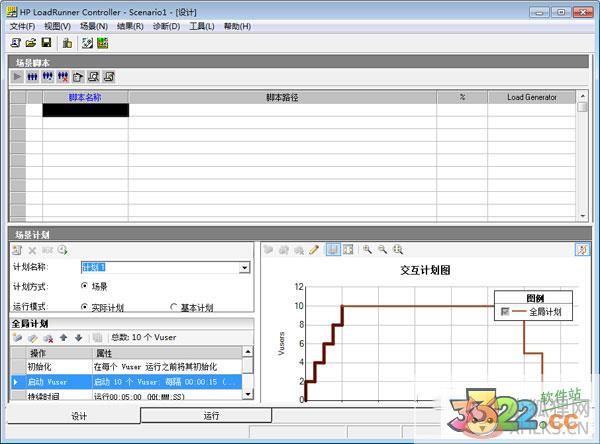The height and width of the screenshot is (444, 600).
Task: Click the 总数: 10 个 Vuser label
Action: [143, 337]
